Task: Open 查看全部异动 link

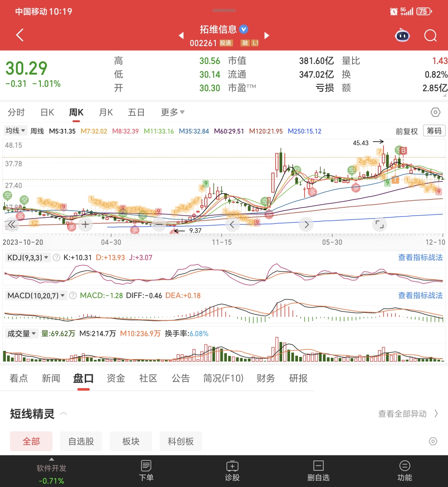Action: tap(408, 414)
